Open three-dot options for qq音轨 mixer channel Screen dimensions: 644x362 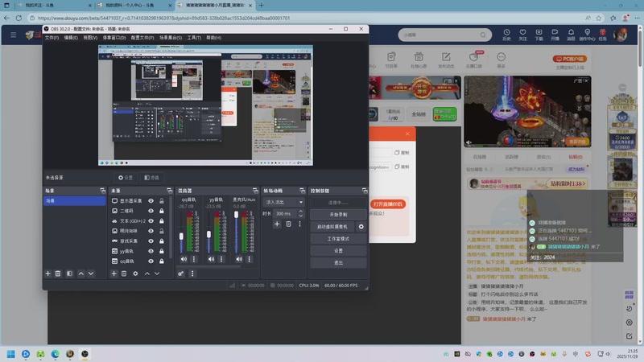(x=194, y=259)
